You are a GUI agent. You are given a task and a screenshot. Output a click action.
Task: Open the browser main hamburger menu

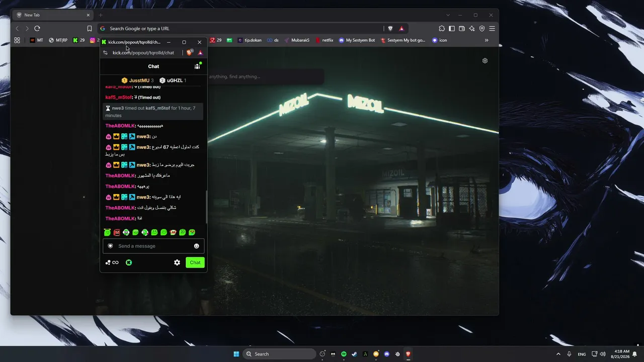pyautogui.click(x=492, y=29)
